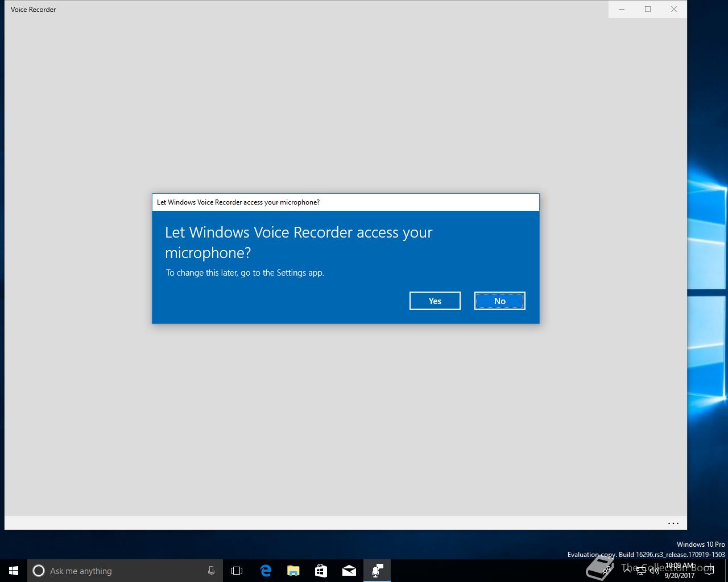The image size is (728, 582).
Task: Allow microphone access with Yes
Action: click(x=435, y=301)
